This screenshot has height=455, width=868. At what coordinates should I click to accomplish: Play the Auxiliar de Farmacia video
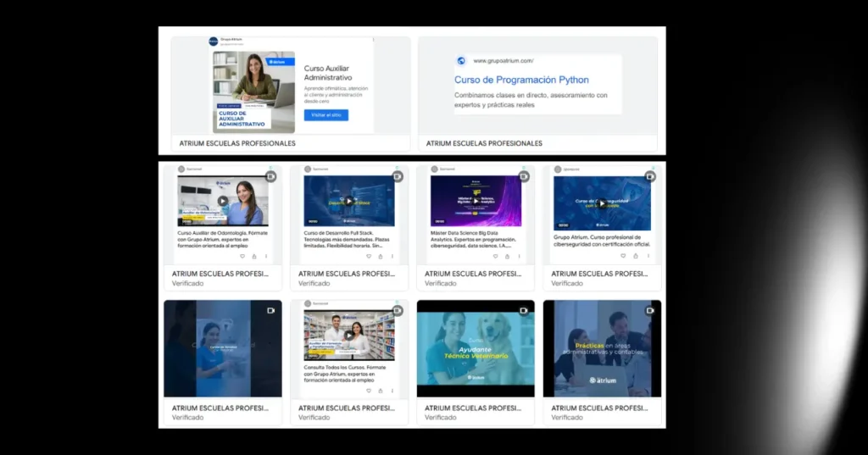(348, 336)
